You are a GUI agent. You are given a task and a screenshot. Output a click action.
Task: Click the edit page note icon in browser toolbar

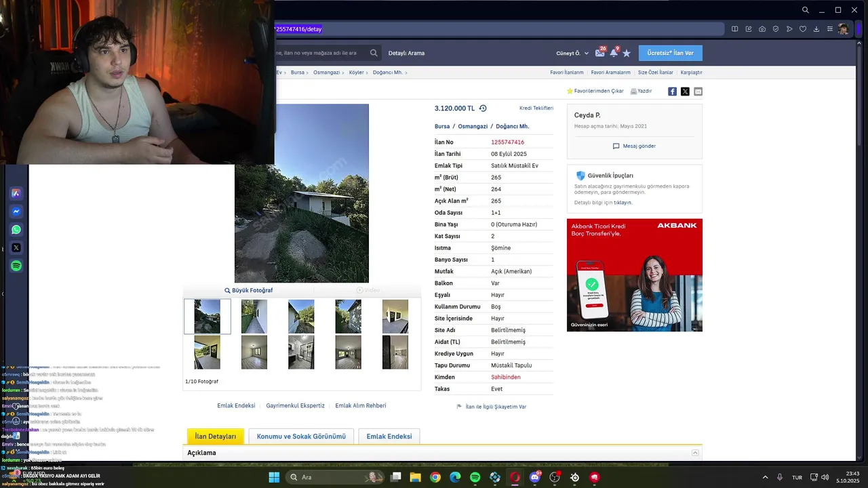pos(749,29)
